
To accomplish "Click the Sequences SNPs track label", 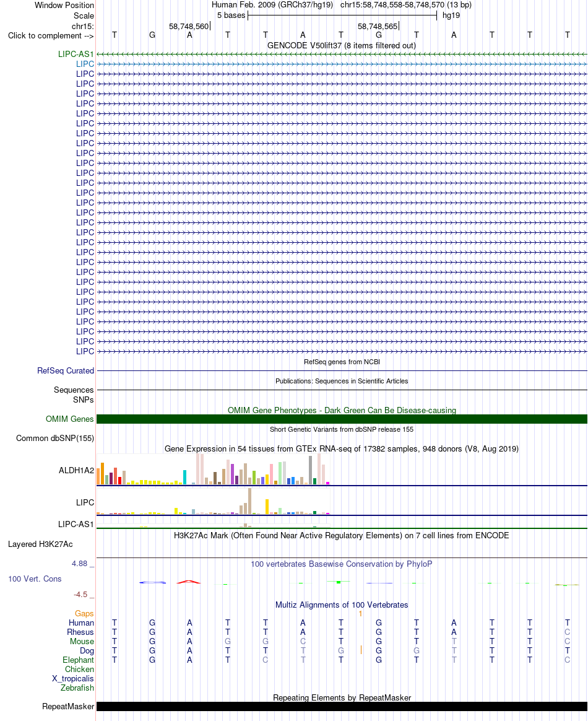I will click(74, 395).
